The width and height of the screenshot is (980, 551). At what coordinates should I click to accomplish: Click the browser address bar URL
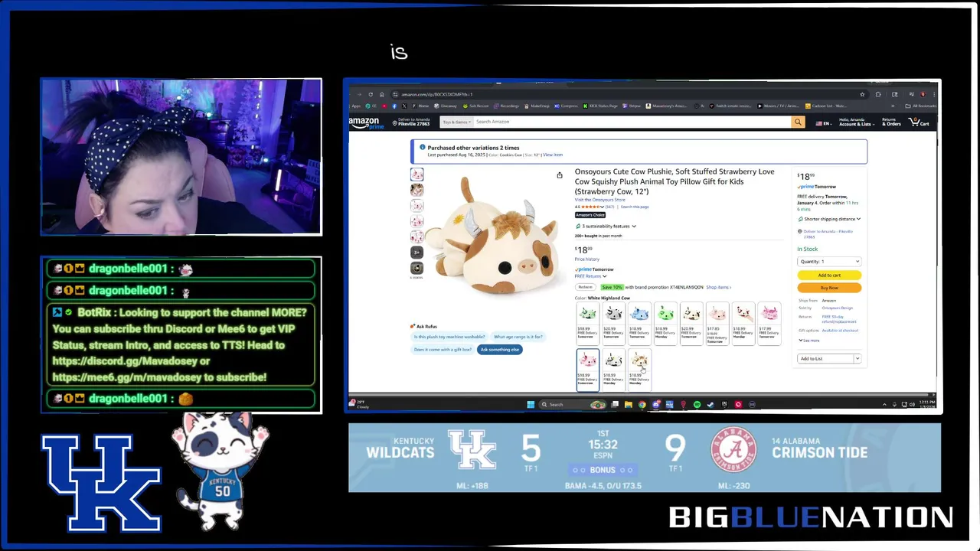437,94
